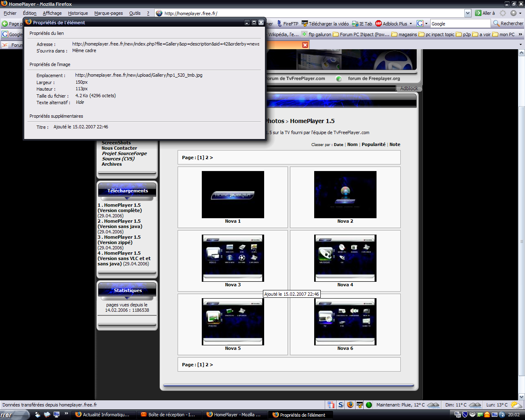Download HomePlayer 1.5 Version complète
Screen dimensions: 525x420
(x=120, y=208)
